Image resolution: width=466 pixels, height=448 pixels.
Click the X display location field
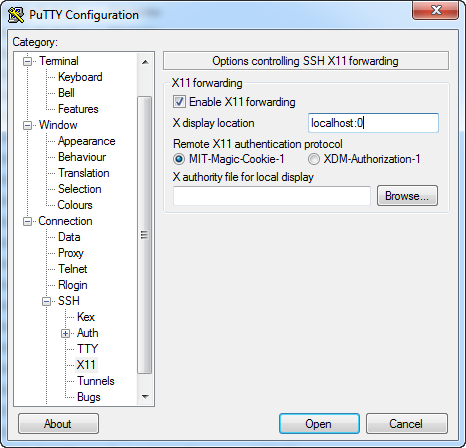pyautogui.click(x=373, y=123)
